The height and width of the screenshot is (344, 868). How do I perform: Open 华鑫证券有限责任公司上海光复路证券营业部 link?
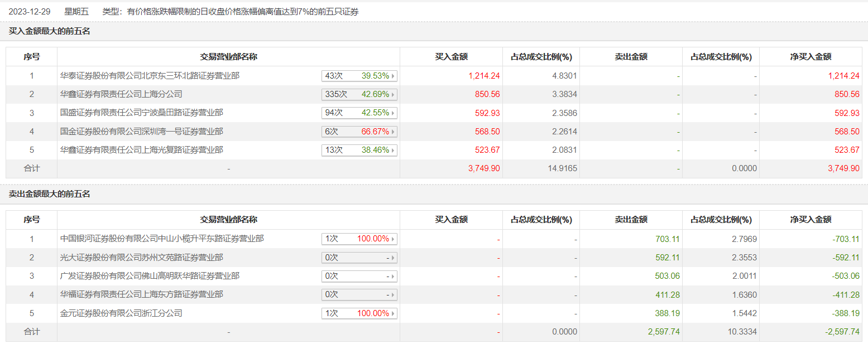tap(141, 150)
